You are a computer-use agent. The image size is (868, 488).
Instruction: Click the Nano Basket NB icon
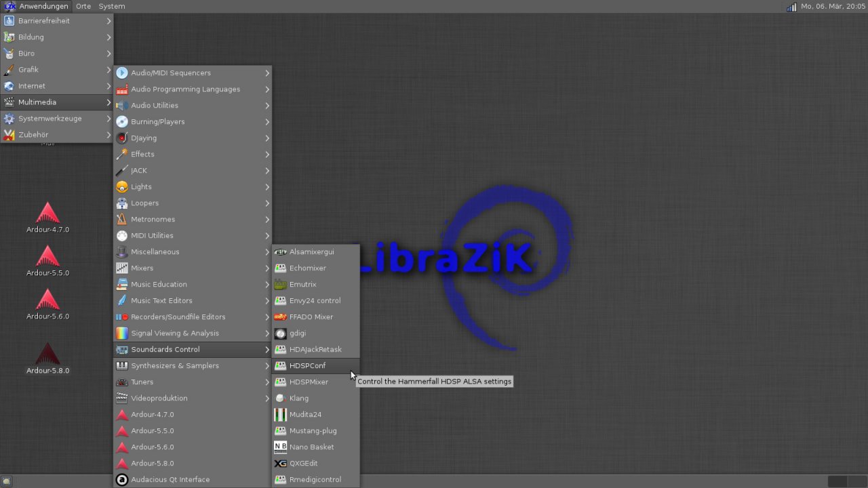click(x=280, y=447)
